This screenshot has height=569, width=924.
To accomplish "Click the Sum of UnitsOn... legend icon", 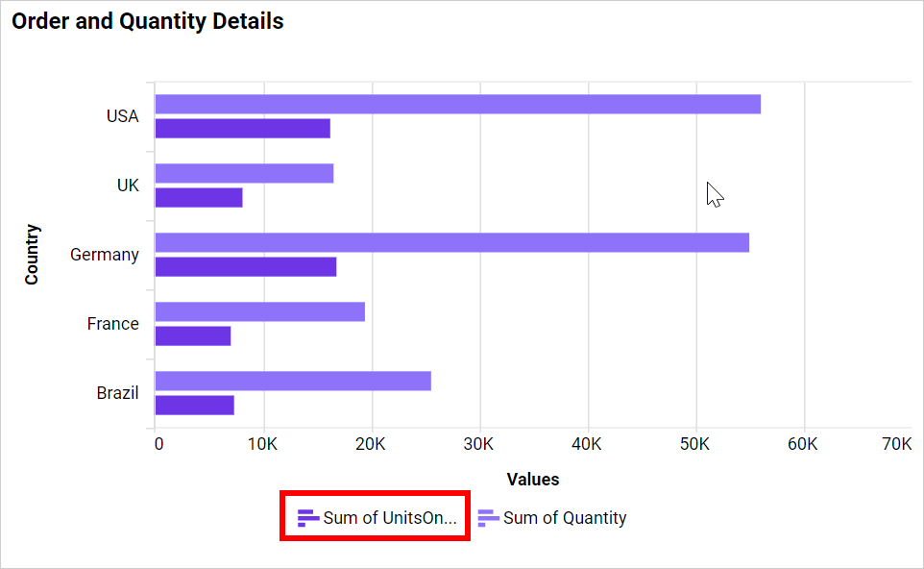I will pos(307,517).
